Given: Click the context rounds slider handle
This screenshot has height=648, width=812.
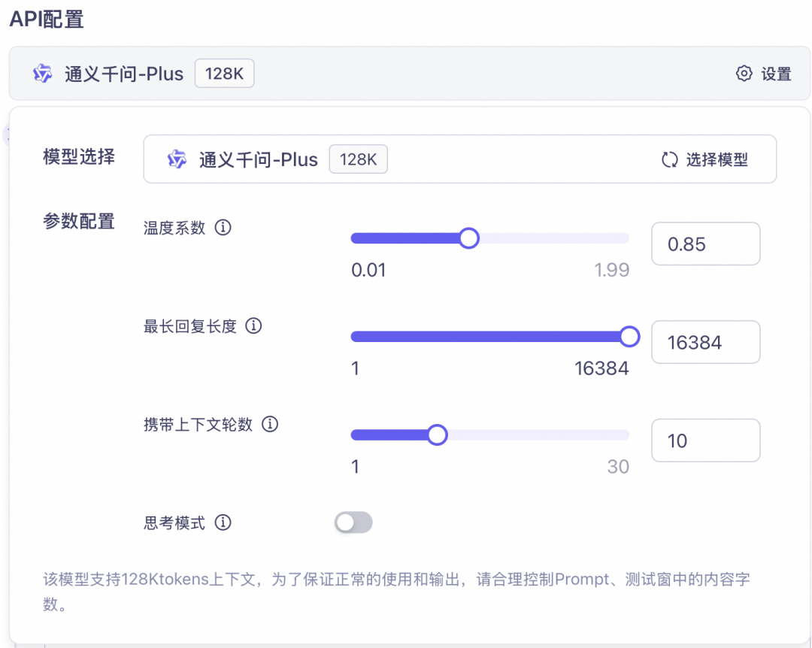Looking at the screenshot, I should click(x=438, y=435).
